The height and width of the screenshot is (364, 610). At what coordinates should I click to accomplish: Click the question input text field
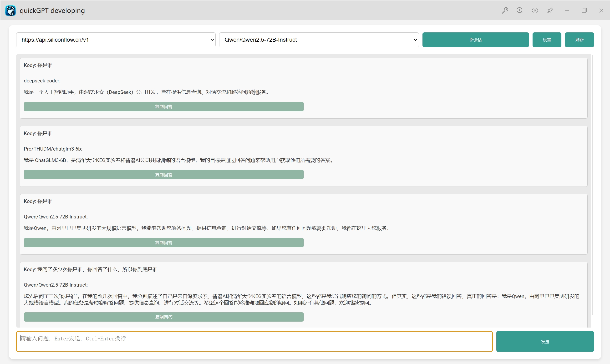pos(254,341)
